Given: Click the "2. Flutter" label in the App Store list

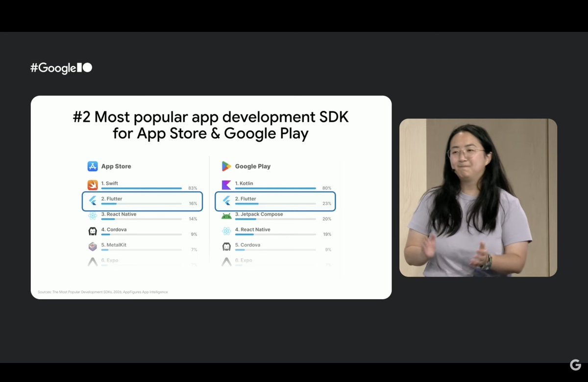Looking at the screenshot, I should [x=112, y=199].
